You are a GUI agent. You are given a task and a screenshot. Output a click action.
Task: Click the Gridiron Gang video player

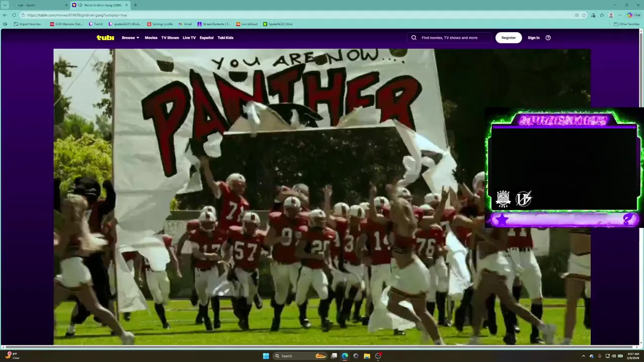[322, 197]
